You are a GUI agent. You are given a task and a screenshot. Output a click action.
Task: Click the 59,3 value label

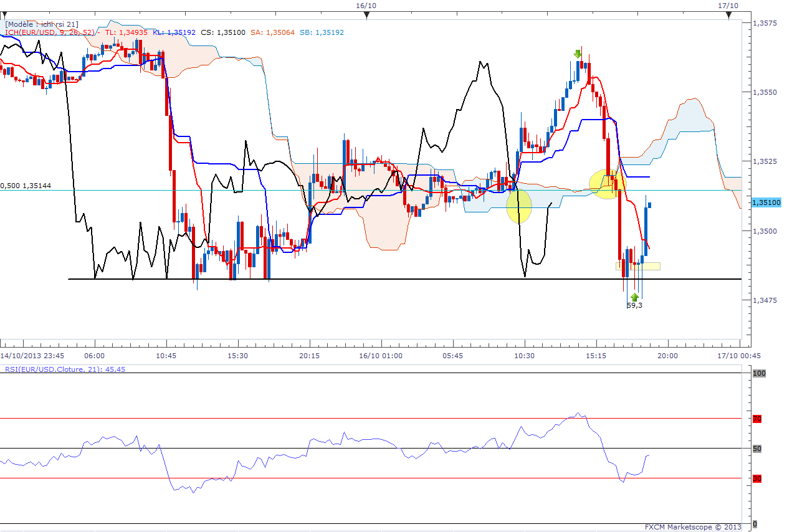[x=634, y=305]
